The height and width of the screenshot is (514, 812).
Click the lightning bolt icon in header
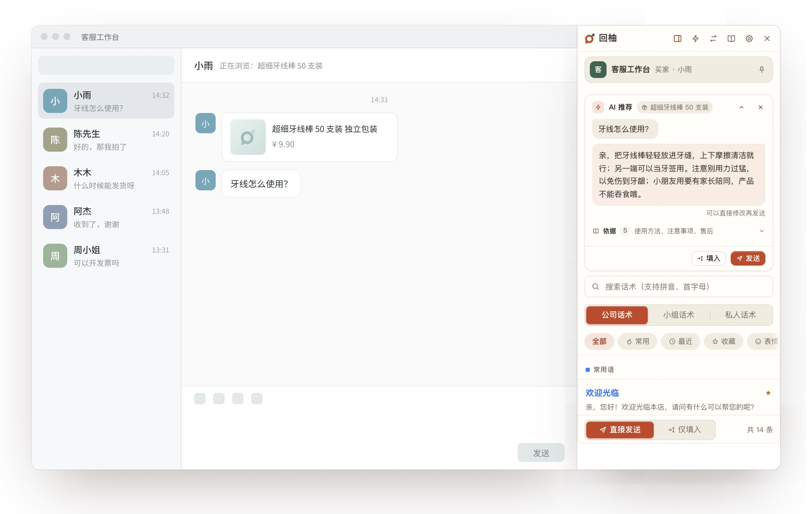(x=695, y=38)
